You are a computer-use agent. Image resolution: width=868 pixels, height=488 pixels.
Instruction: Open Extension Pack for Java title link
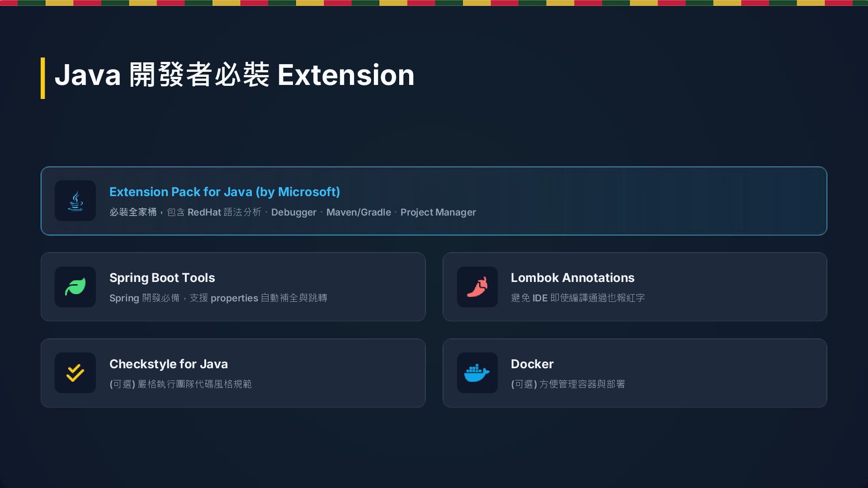click(224, 192)
